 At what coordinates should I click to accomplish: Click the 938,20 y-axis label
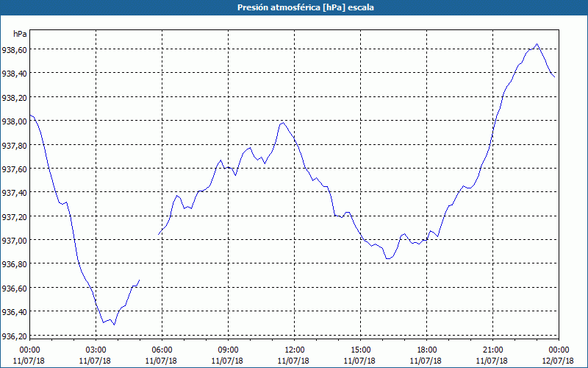[14, 97]
